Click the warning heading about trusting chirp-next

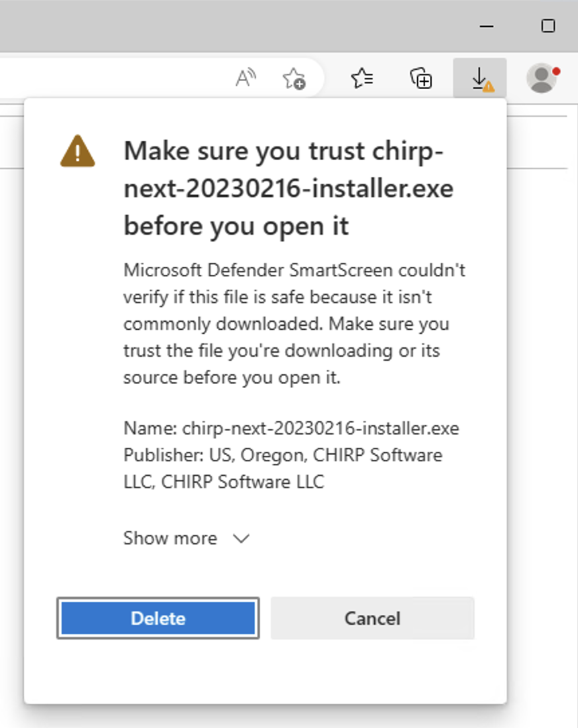pyautogui.click(x=288, y=188)
